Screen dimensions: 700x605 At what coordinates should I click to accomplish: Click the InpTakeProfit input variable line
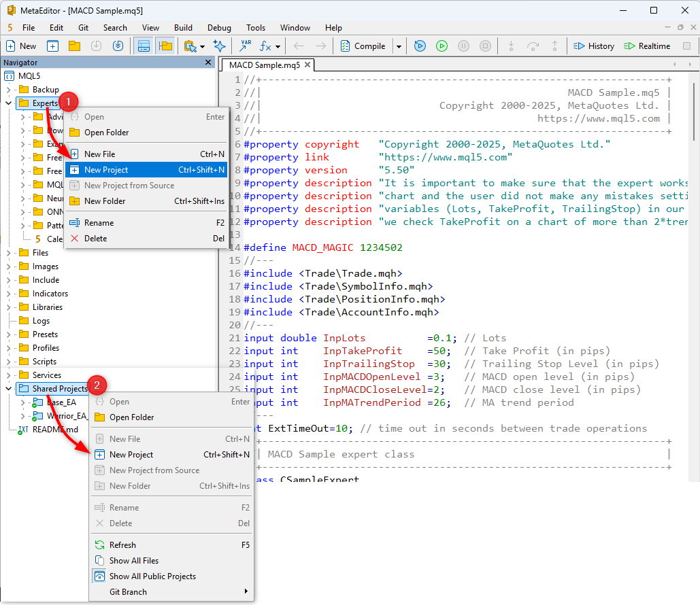(427, 351)
